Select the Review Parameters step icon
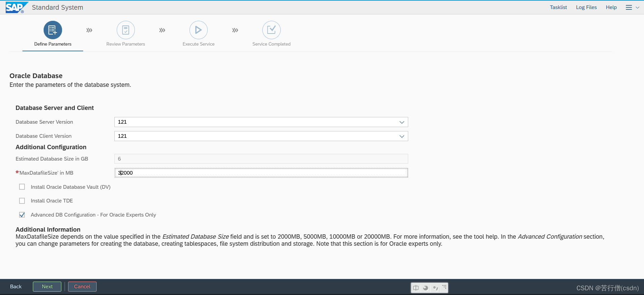The height and width of the screenshot is (295, 644). pyautogui.click(x=126, y=30)
